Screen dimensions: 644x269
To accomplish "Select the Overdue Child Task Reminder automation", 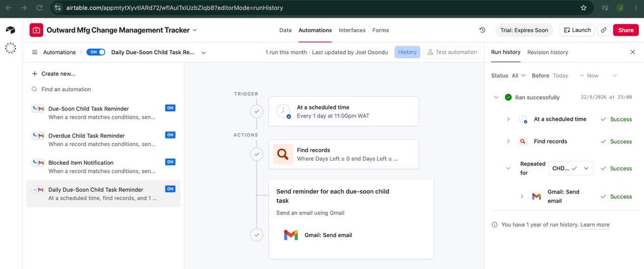I will (104, 140).
